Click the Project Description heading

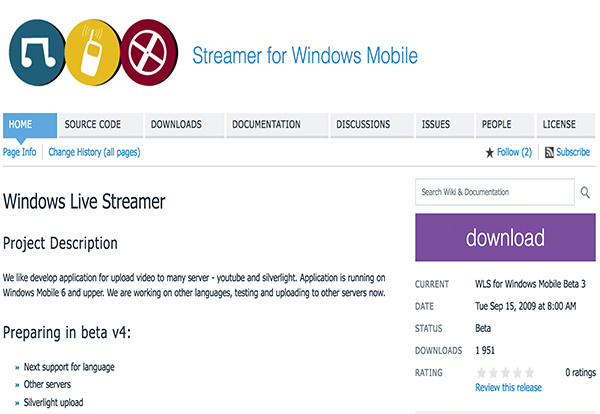(x=60, y=244)
